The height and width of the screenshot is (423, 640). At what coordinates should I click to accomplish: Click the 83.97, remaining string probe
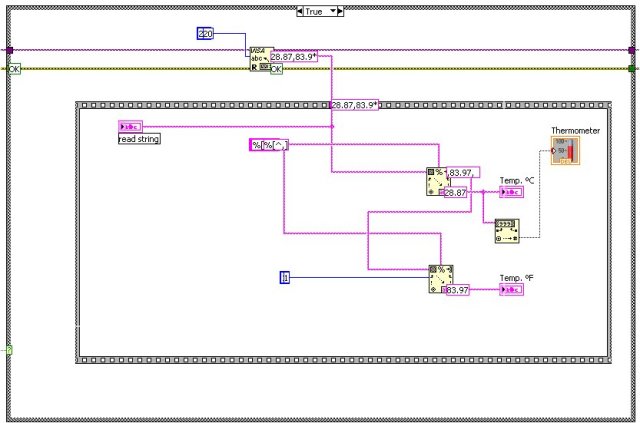click(x=463, y=172)
